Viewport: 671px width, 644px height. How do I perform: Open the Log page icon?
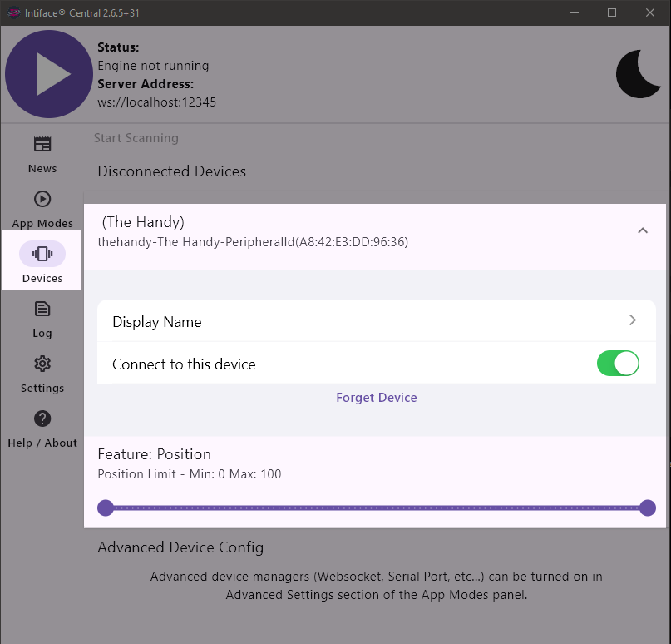(42, 309)
